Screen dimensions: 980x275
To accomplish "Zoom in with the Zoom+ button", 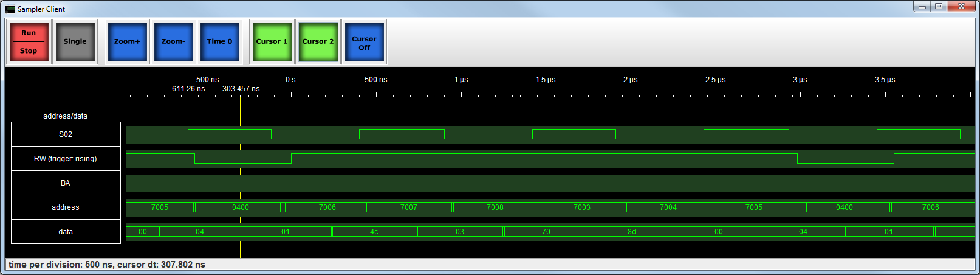I will click(x=127, y=42).
